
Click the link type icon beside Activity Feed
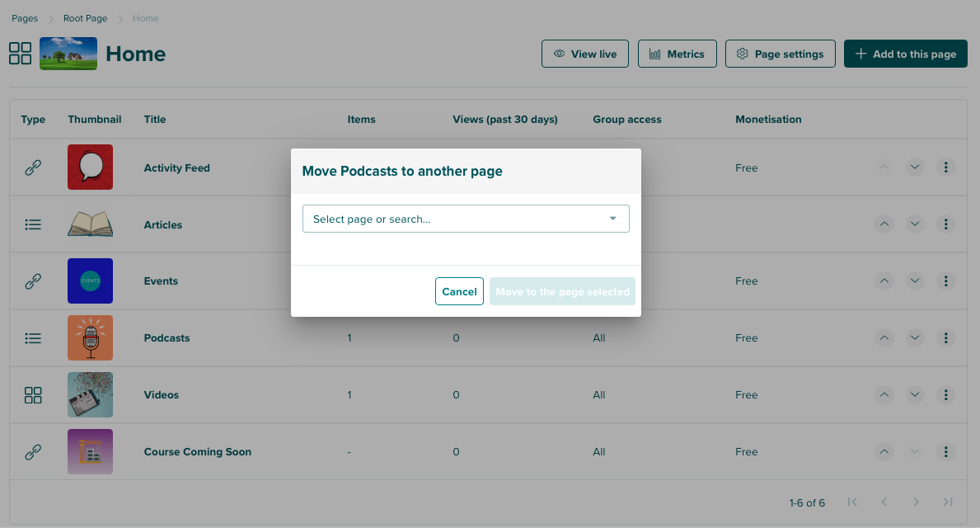pos(33,167)
